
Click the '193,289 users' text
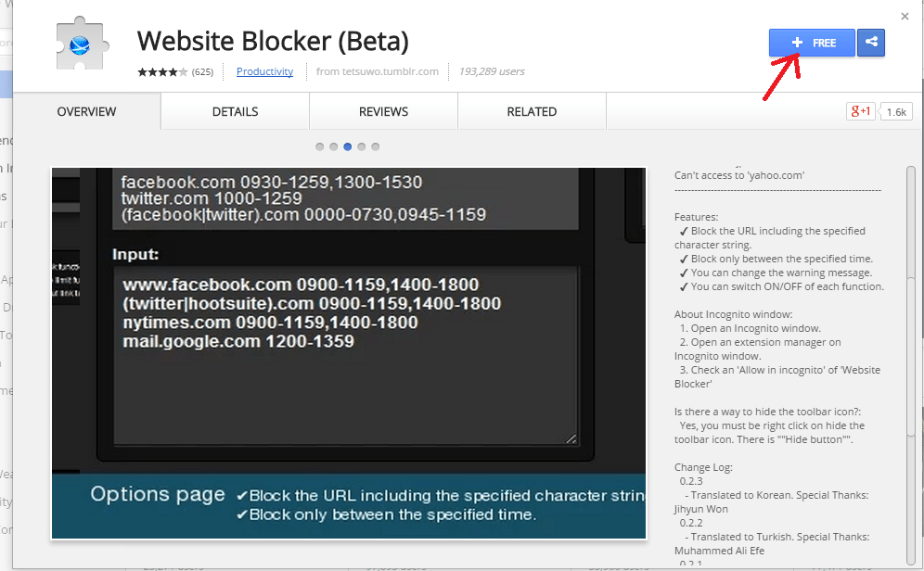(492, 71)
